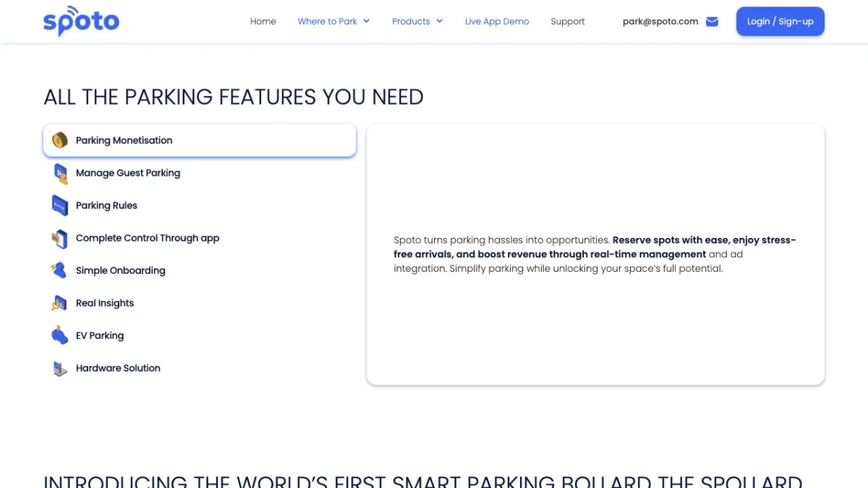The height and width of the screenshot is (488, 868).
Task: Select the Hardware Solution tab
Action: coord(200,368)
